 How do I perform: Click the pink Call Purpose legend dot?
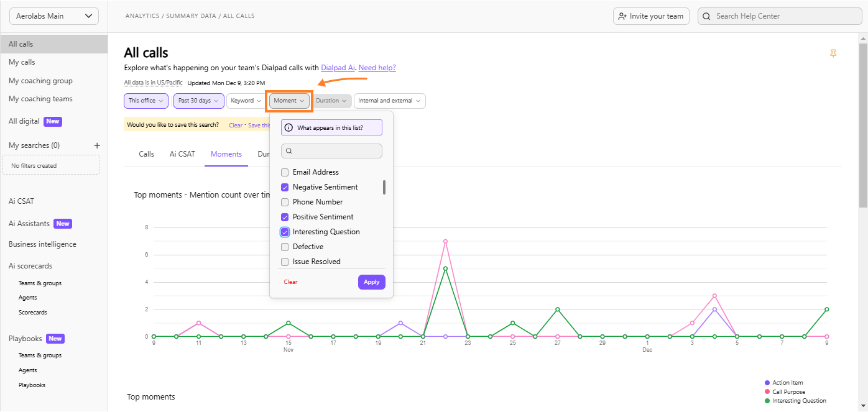[767, 392]
